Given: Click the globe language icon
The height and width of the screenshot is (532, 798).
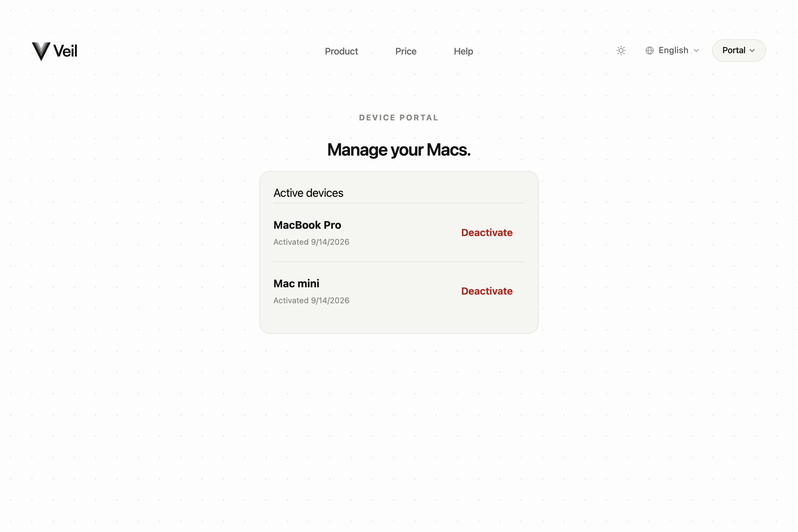Looking at the screenshot, I should click(x=649, y=51).
